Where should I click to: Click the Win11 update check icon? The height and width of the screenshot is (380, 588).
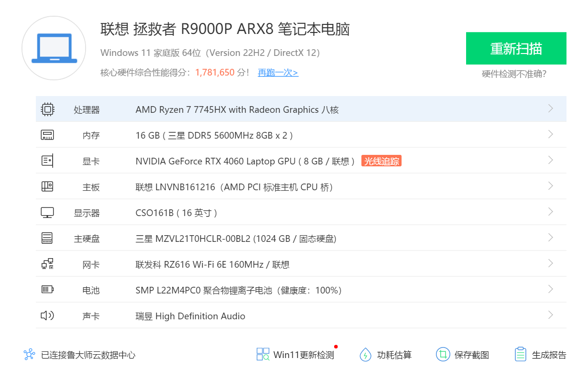(x=263, y=354)
